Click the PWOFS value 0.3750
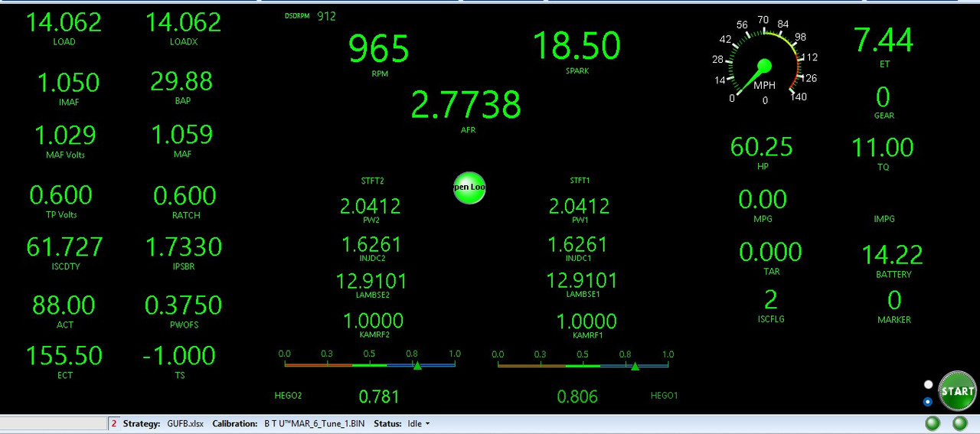The height and width of the screenshot is (434, 980). [184, 305]
